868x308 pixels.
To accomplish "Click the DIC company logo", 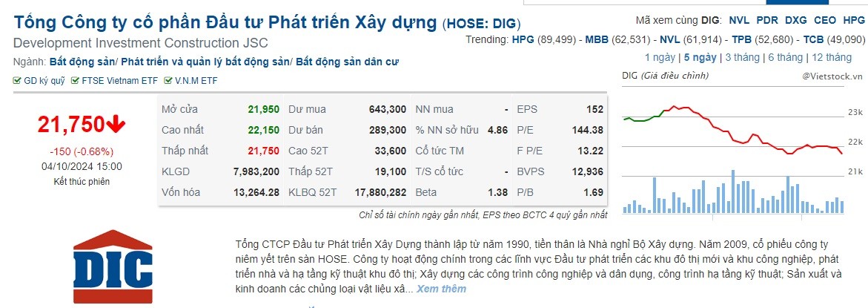I will [111, 269].
